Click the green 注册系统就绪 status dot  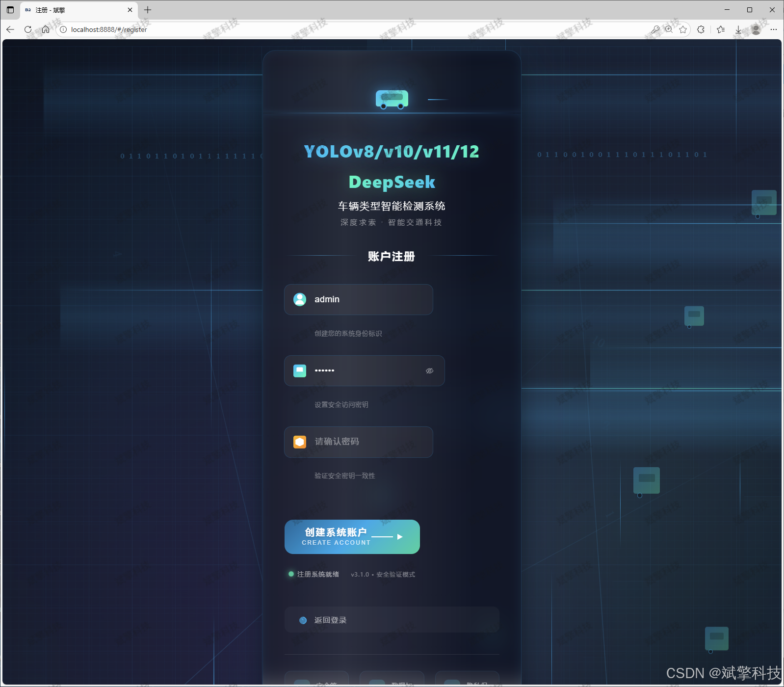291,574
